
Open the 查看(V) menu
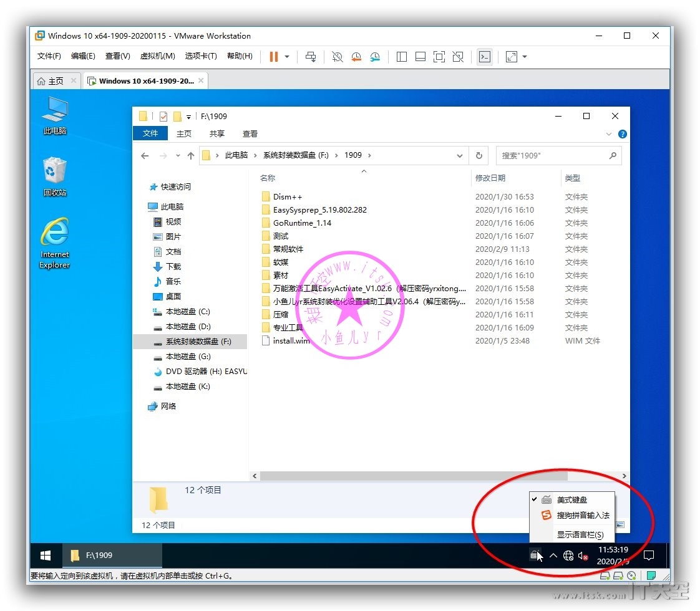117,55
